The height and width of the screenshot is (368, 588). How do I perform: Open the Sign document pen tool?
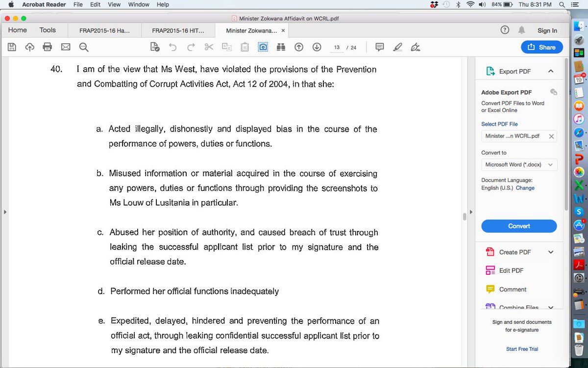(x=416, y=47)
